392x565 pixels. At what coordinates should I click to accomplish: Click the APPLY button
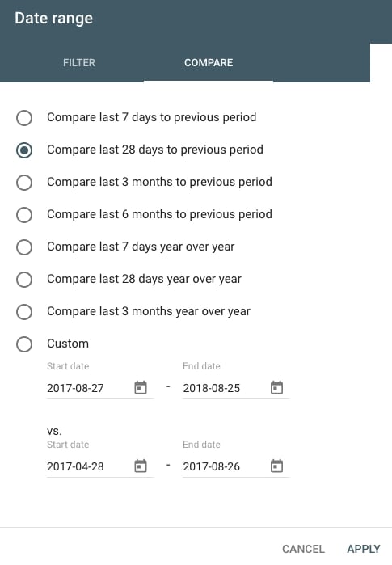[364, 549]
